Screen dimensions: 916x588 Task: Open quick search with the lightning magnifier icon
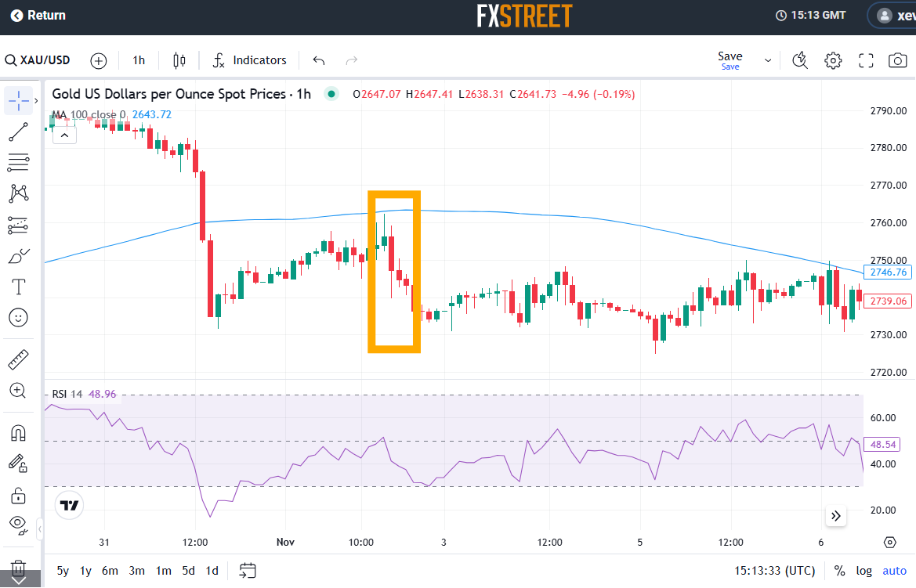click(800, 60)
